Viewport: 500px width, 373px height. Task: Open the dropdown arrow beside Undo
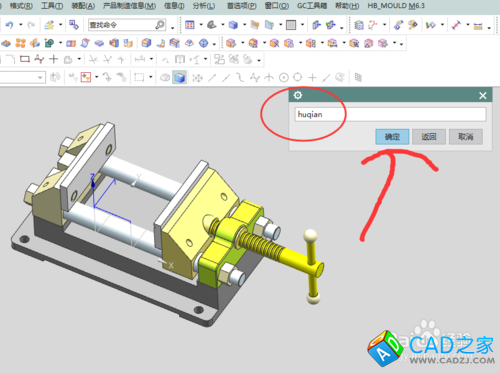pyautogui.click(x=20, y=25)
